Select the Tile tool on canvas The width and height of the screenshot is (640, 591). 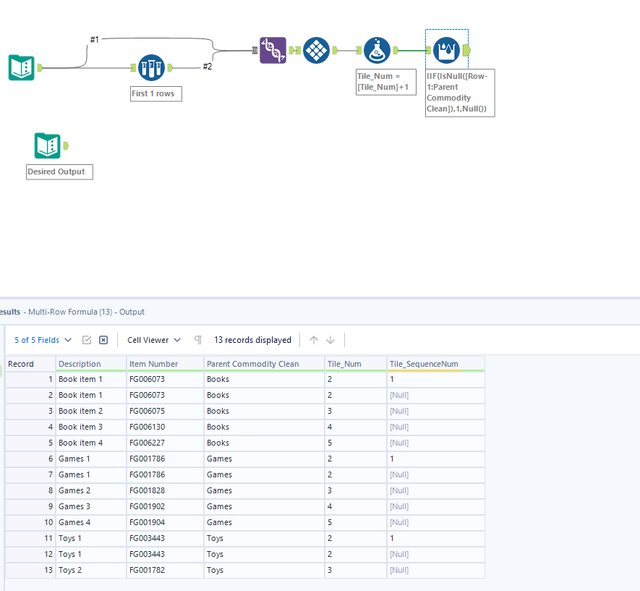click(316, 50)
